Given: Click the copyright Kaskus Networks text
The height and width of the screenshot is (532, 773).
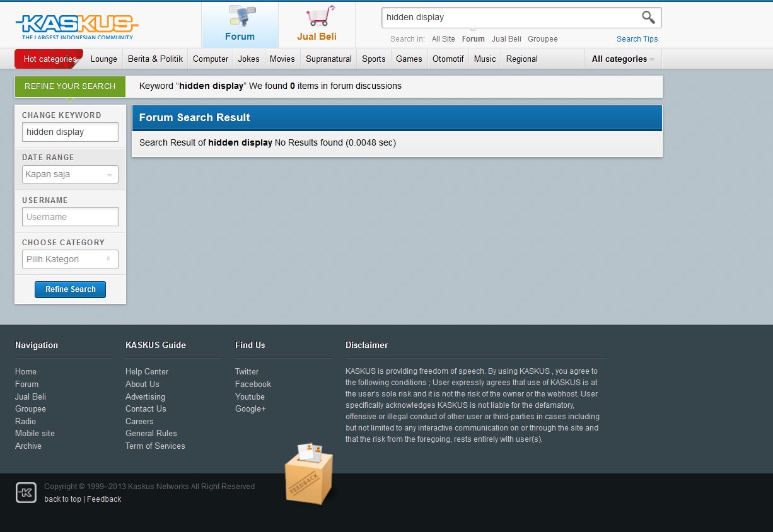Looking at the screenshot, I should (x=149, y=487).
